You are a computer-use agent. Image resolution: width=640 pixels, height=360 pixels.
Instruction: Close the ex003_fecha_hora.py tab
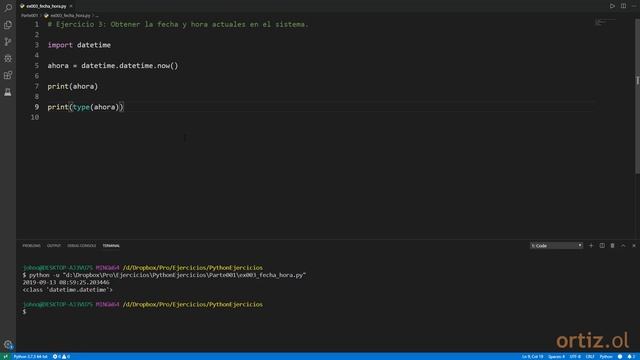[71, 6]
